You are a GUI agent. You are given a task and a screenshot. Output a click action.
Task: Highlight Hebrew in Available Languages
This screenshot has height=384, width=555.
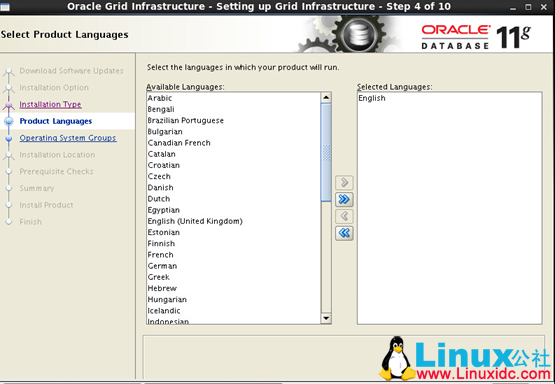[234, 288]
